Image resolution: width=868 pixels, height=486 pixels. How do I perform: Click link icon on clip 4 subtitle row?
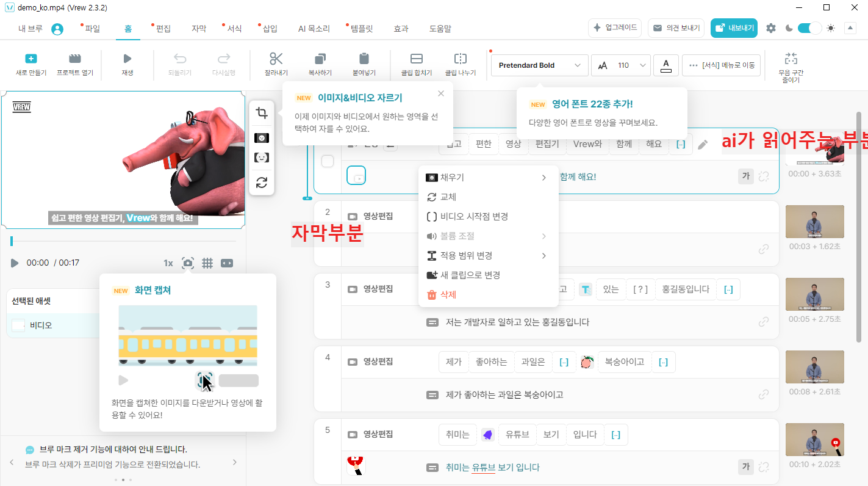764,394
